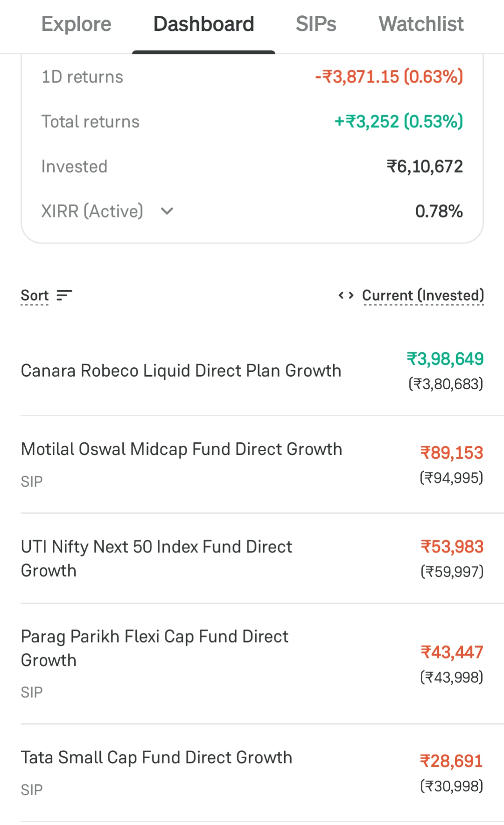Open Canara Robeco Liquid Direct Plan fund
This screenshot has width=504, height=825.
point(181,371)
